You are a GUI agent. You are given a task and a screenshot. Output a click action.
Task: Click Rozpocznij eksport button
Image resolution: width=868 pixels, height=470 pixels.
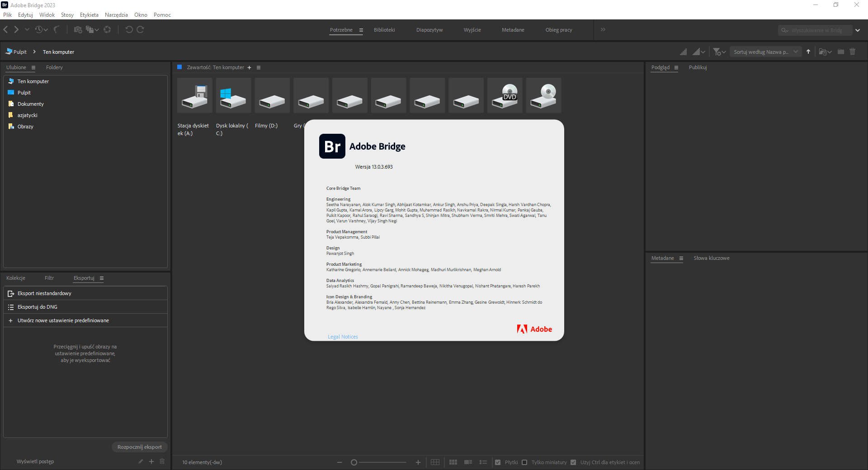(x=140, y=447)
